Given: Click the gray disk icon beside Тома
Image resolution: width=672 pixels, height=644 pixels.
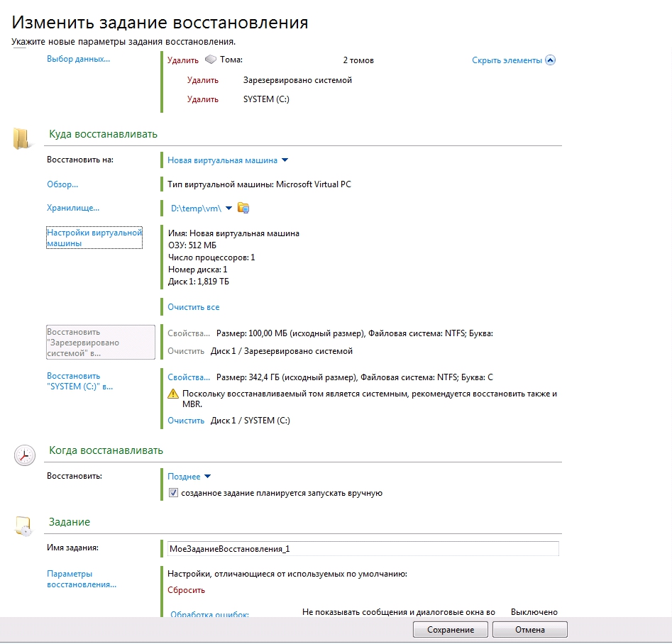Looking at the screenshot, I should coord(211,60).
